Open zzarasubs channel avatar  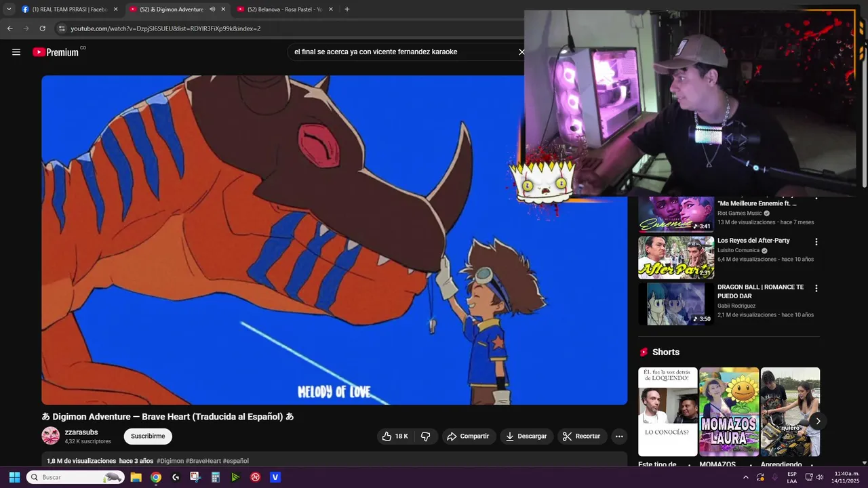tap(51, 436)
